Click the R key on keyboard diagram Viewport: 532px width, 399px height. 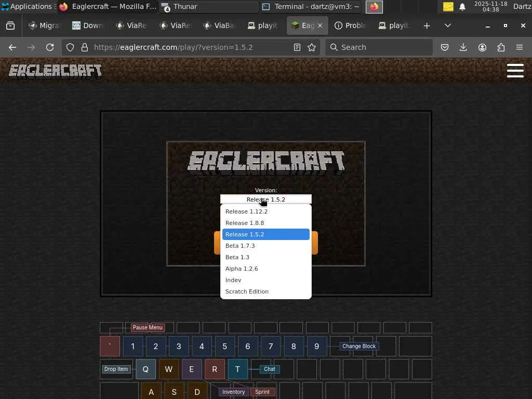coord(215,369)
